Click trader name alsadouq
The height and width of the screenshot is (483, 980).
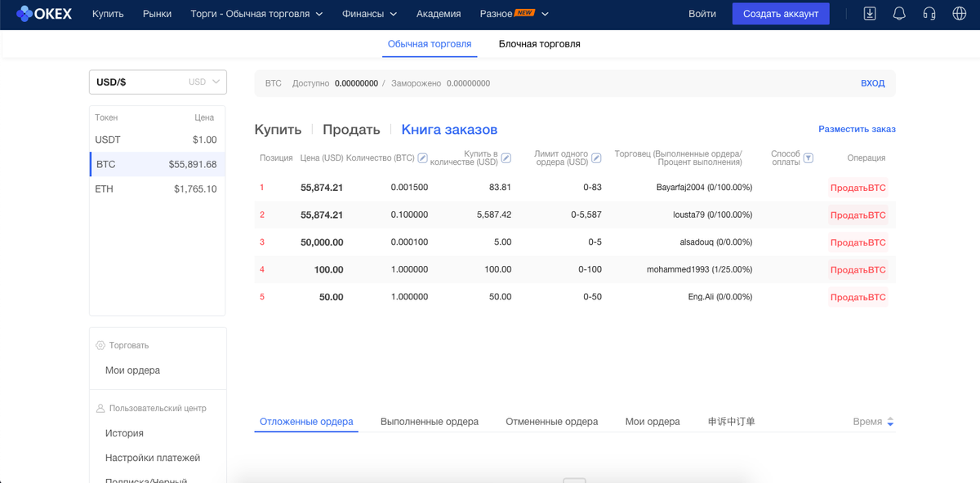tap(697, 242)
